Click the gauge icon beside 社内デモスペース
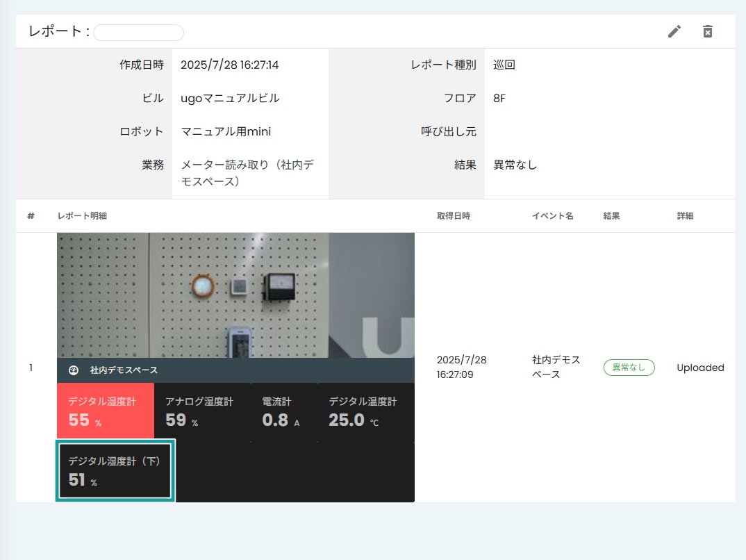The width and height of the screenshot is (746, 560). [x=73, y=370]
